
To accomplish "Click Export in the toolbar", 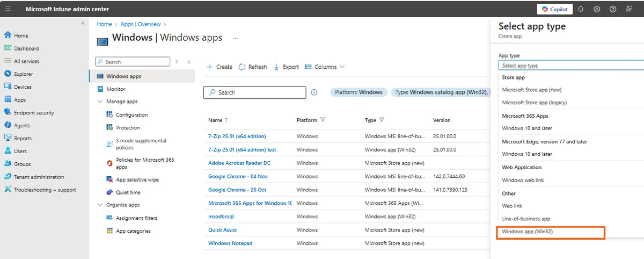I will click(x=286, y=67).
